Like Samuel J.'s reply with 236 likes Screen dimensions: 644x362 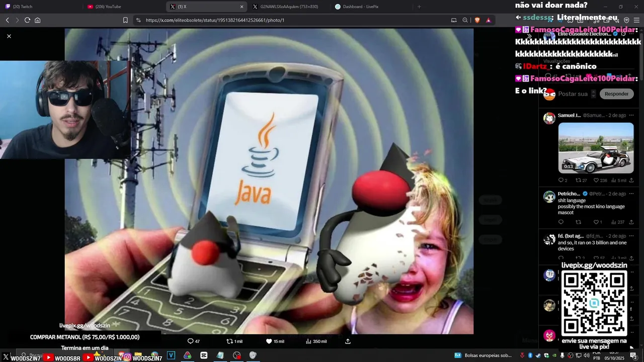[x=600, y=180]
